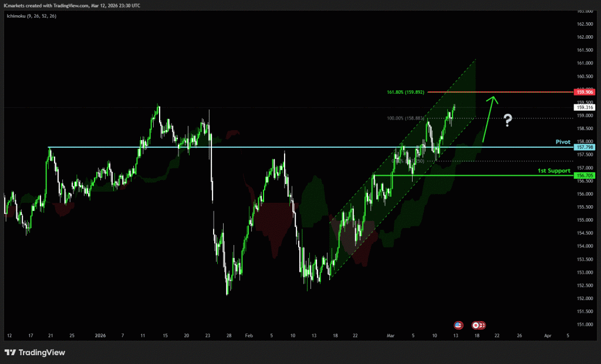Image resolution: width=601 pixels, height=364 pixels.
Task: Click the Japan flag economic event marker
Action: (x=477, y=325)
